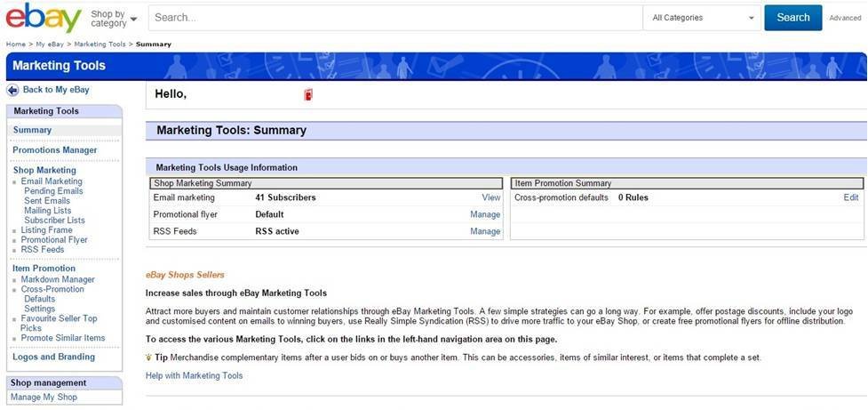
Task: Open Manage My Shop link
Action: coord(44,398)
